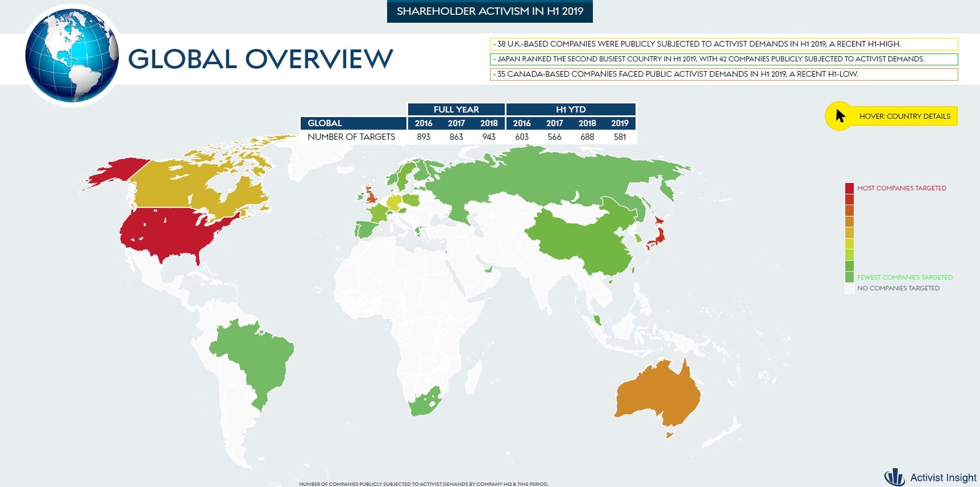Select the Full Year table header
The image size is (980, 487).
(x=456, y=109)
